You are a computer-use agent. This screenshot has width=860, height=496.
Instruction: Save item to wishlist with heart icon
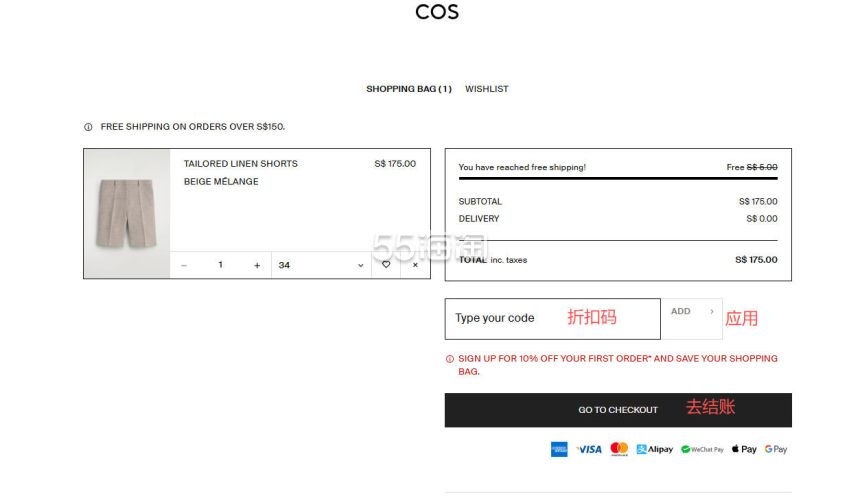[x=386, y=265]
